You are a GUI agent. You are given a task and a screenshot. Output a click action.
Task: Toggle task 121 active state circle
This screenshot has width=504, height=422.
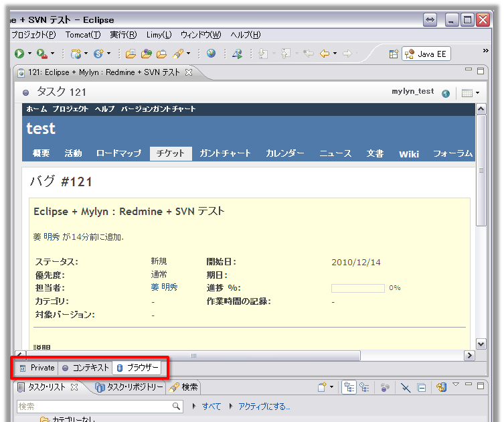click(25, 92)
